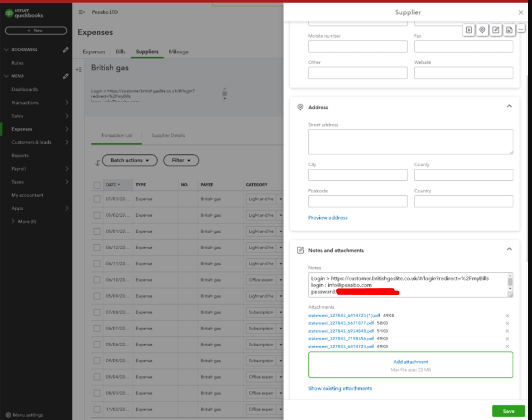
Task: Open Rules under Bookmarks
Action: click(17, 63)
